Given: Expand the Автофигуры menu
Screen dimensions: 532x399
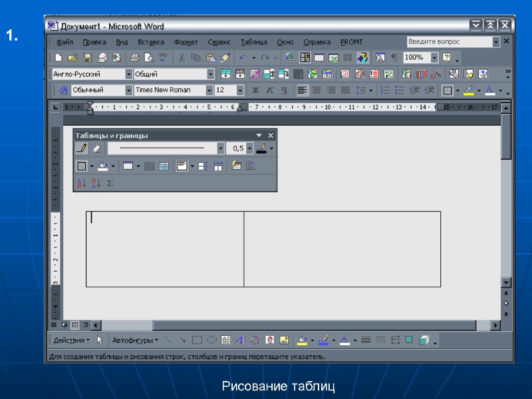Looking at the screenshot, I should coord(135,340).
